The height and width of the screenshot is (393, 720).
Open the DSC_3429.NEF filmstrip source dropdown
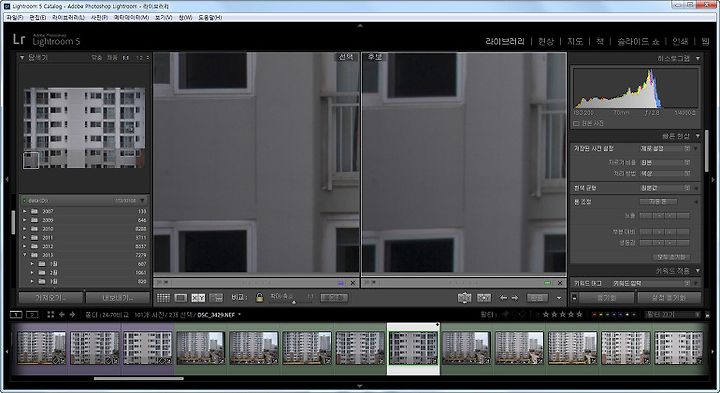tap(240, 315)
